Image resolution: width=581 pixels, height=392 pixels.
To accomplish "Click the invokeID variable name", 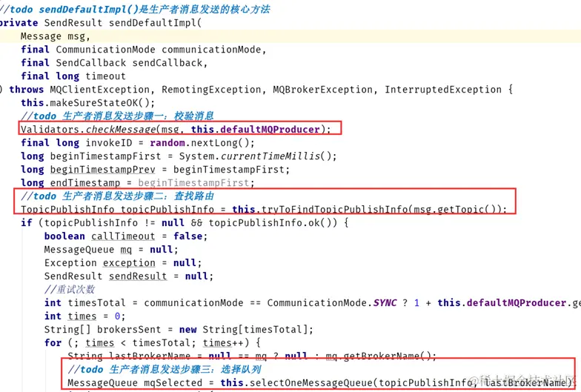I will [108, 142].
